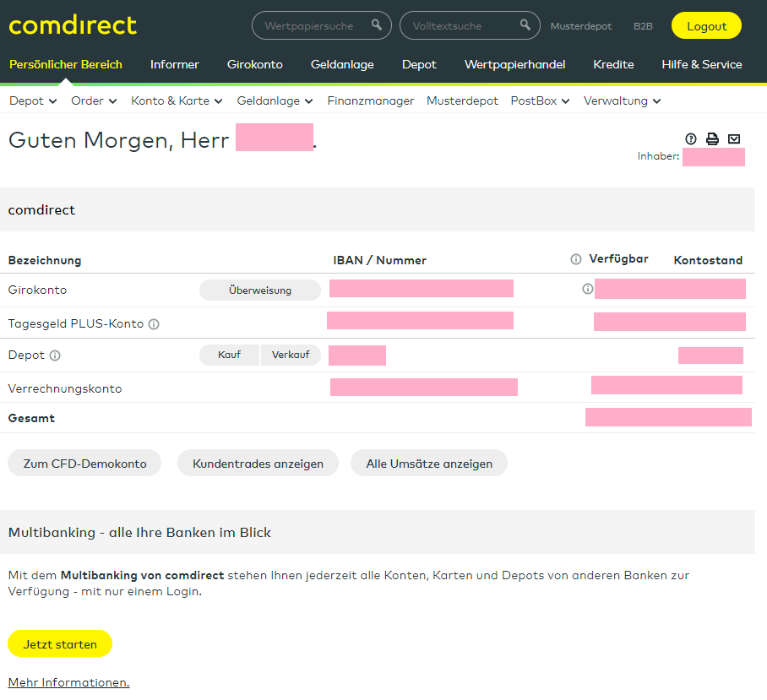Focus the Volltextsuche search field

460,26
